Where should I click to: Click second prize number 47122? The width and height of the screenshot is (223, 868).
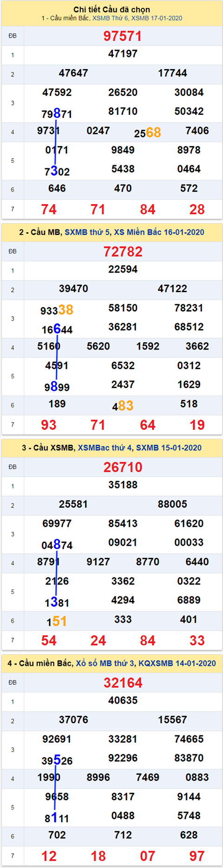pyautogui.click(x=172, y=288)
